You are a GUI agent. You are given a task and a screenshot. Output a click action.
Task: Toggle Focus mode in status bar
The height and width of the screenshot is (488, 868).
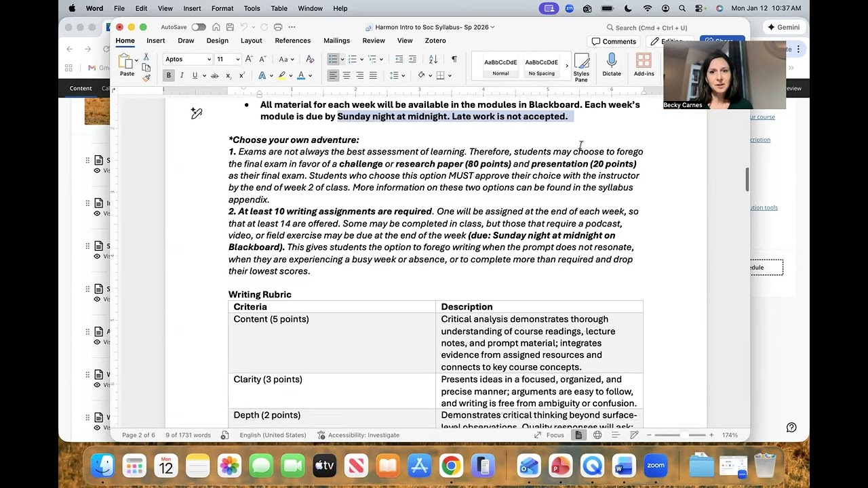[x=550, y=435]
